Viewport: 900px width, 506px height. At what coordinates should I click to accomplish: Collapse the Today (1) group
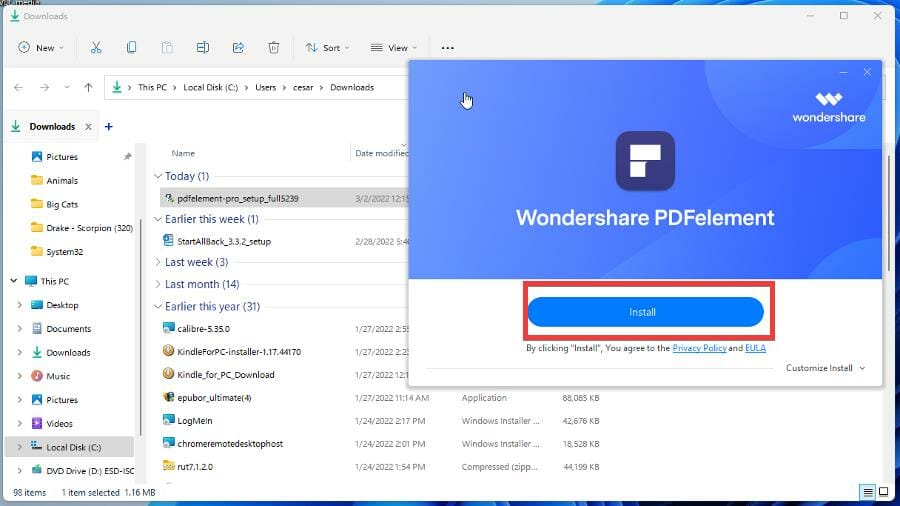pyautogui.click(x=158, y=176)
